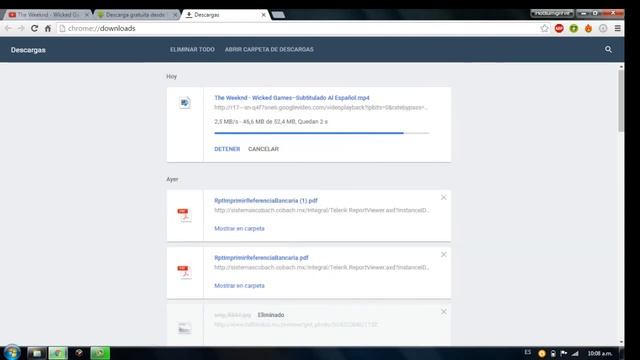Click ABRIR CARPETA DE DESCARGAS
Image resolution: width=640 pixels, height=360 pixels.
tap(269, 49)
